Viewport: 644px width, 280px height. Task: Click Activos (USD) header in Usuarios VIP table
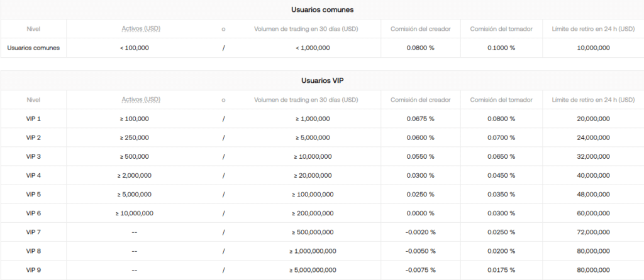pyautogui.click(x=141, y=100)
